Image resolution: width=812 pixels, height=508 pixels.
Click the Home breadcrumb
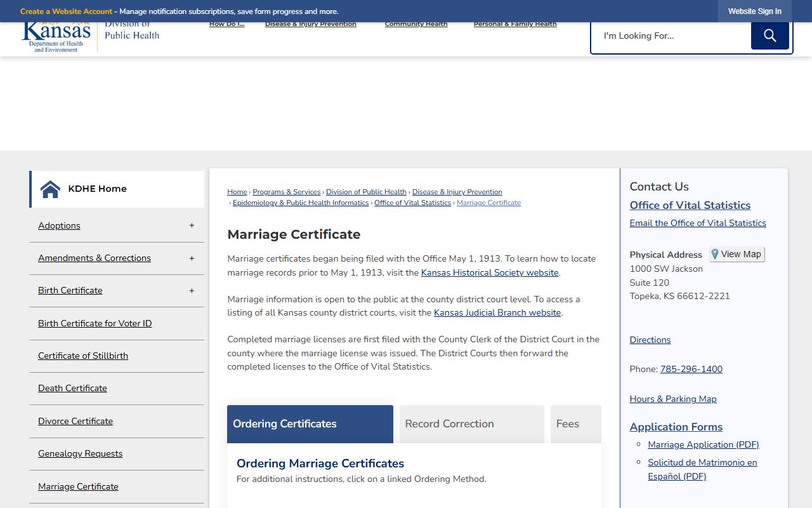(x=237, y=192)
